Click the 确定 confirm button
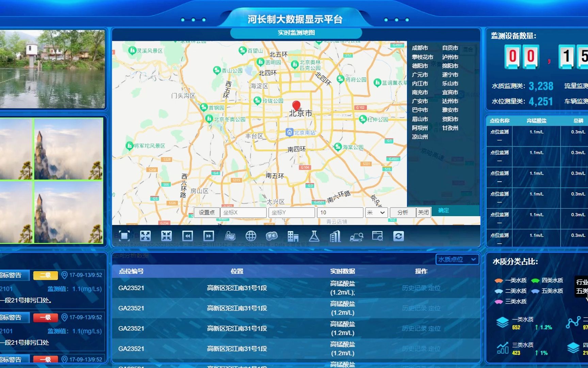Screen dimensions: 588x368 pyautogui.click(x=443, y=210)
